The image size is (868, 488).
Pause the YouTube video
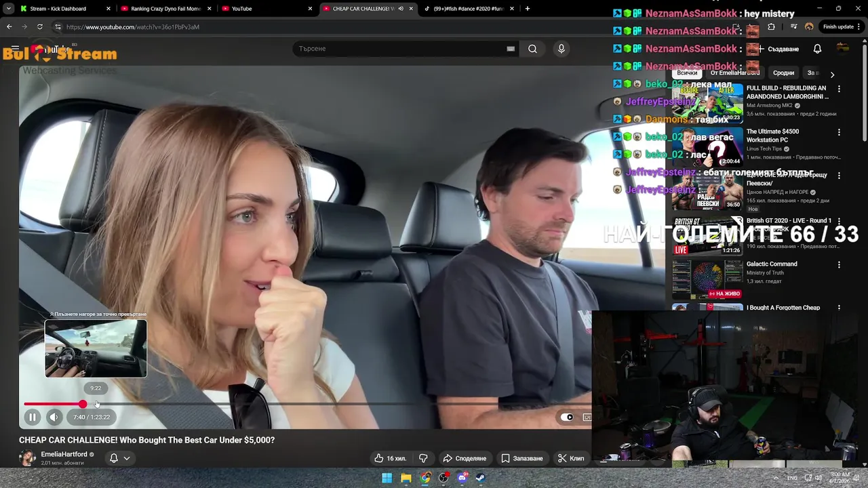pyautogui.click(x=32, y=418)
